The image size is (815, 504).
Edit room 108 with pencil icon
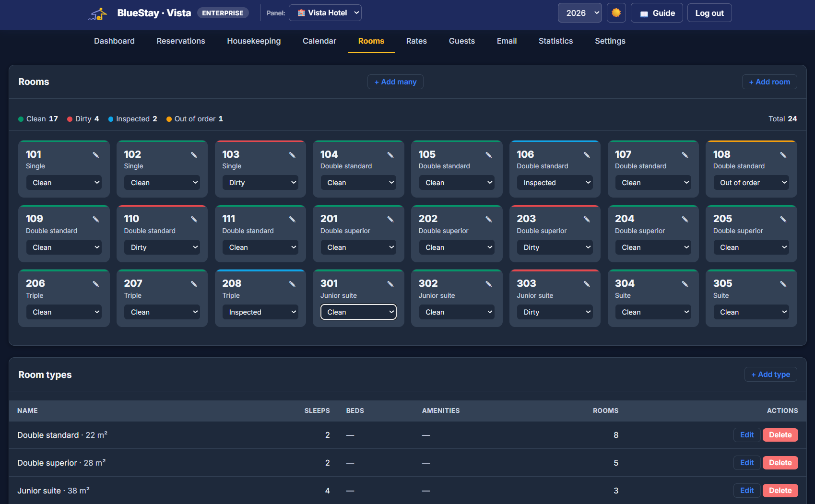[x=783, y=155]
